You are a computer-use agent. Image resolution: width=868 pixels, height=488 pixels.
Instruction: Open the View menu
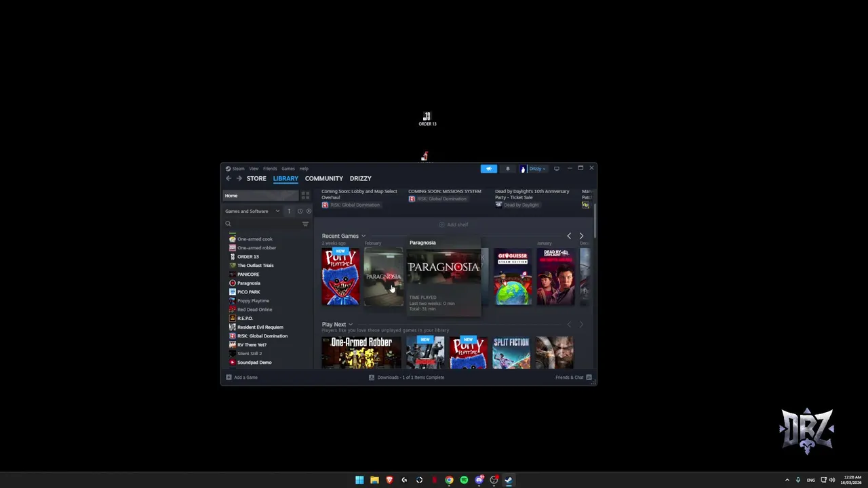click(254, 169)
